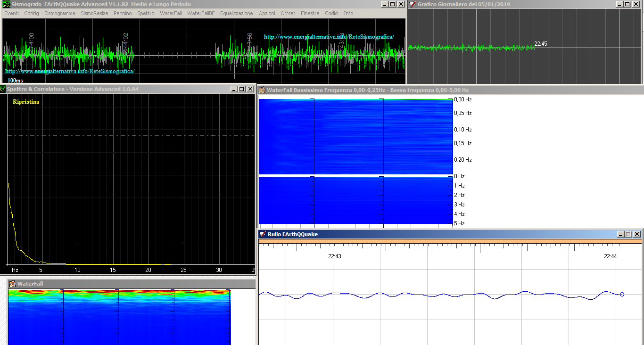Open the Config menu

[x=32, y=13]
